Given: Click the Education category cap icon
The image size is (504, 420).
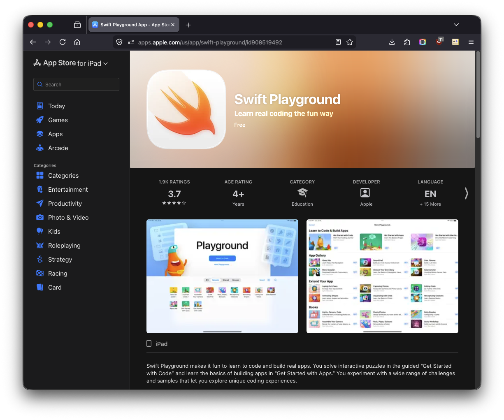Looking at the screenshot, I should [x=302, y=193].
